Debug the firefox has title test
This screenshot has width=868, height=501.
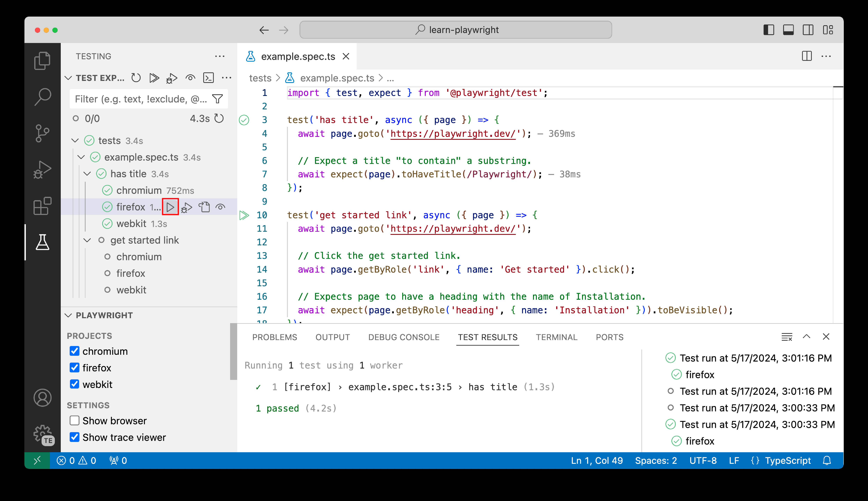[x=187, y=207]
